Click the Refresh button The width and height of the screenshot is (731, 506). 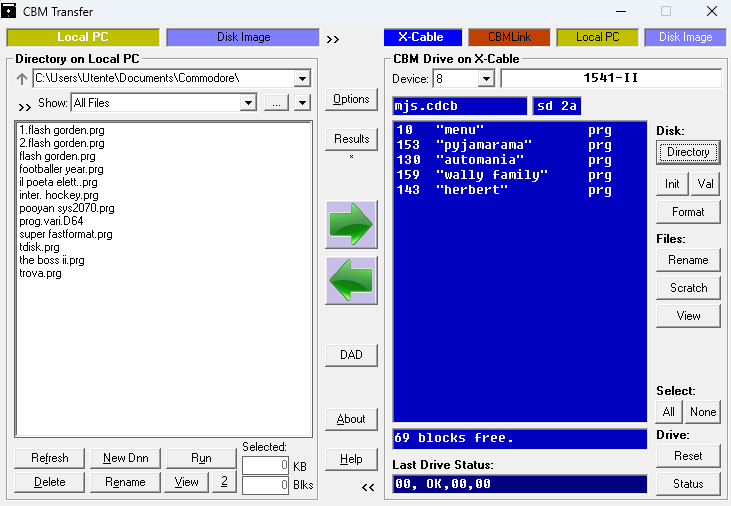pos(49,458)
